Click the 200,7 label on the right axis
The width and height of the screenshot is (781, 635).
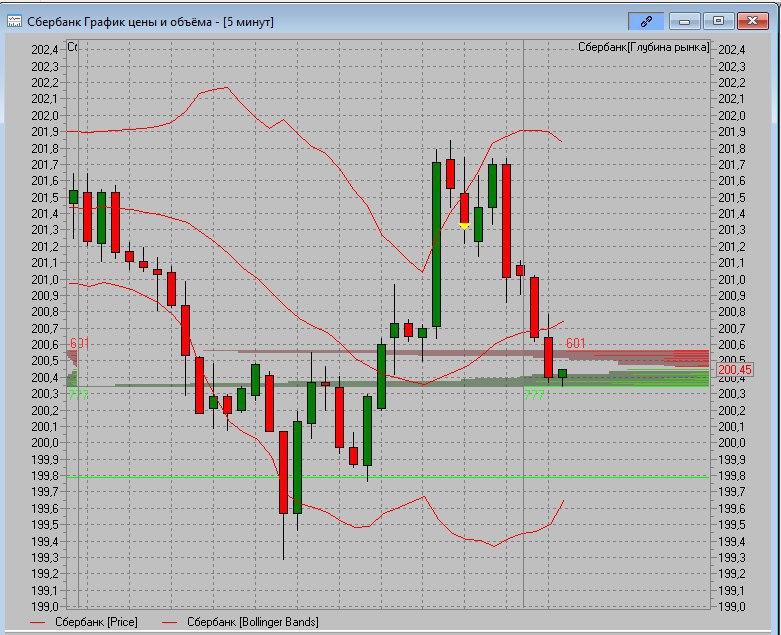click(x=732, y=329)
